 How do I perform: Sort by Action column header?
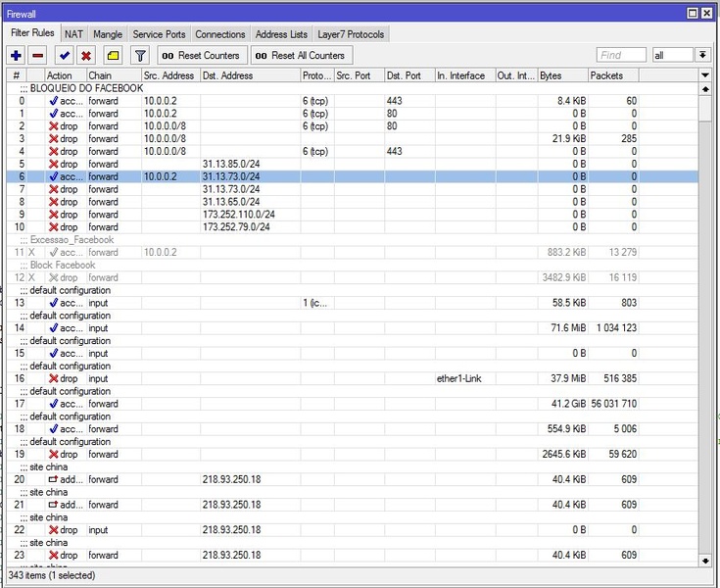(66, 75)
